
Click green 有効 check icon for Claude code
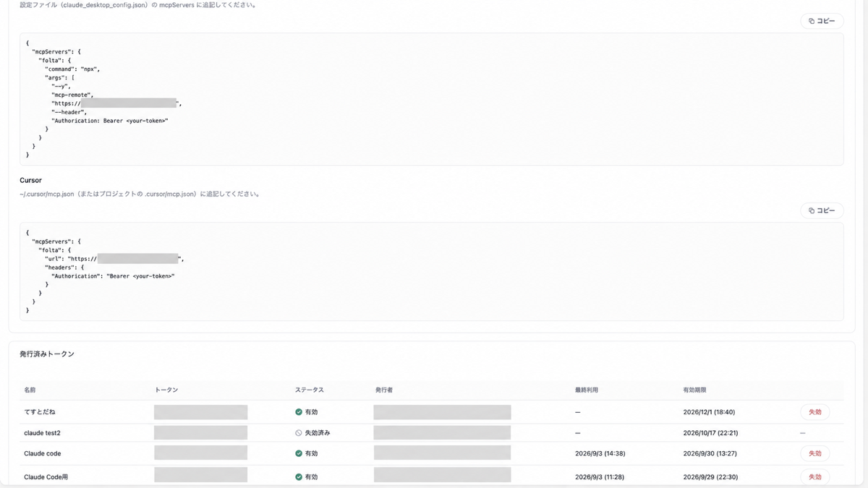pos(299,453)
